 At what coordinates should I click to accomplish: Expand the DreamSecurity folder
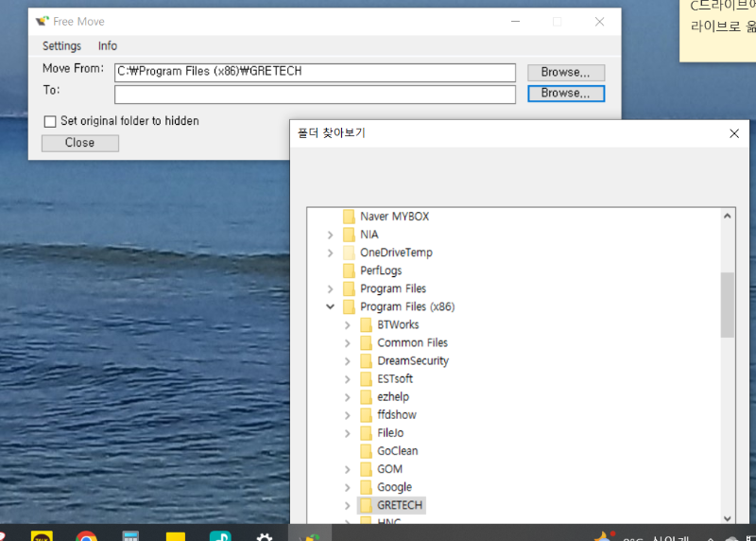point(348,361)
